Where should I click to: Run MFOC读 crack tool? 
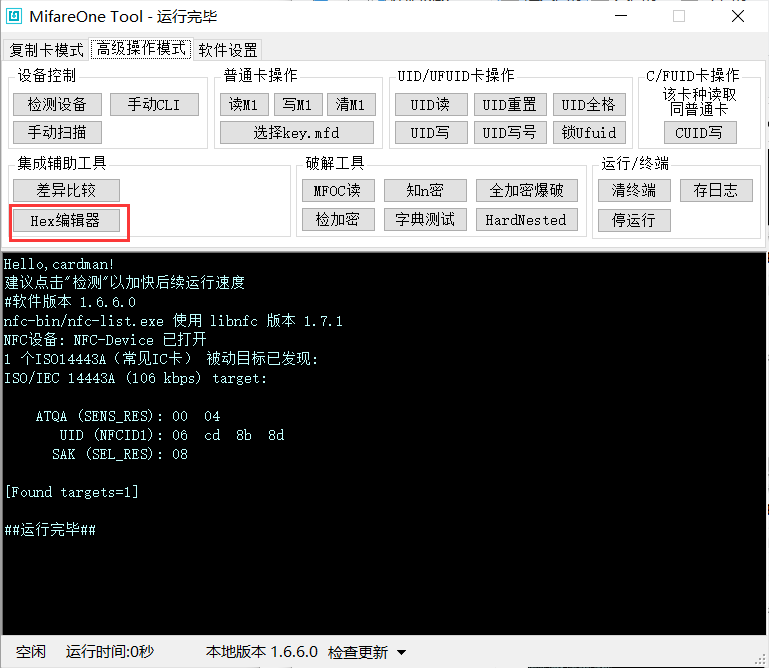click(x=338, y=190)
